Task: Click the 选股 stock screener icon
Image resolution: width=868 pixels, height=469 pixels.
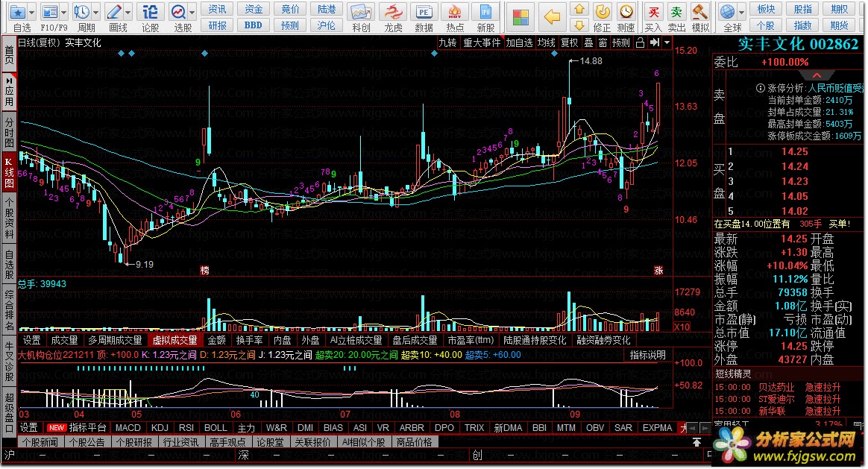Action: pyautogui.click(x=178, y=12)
